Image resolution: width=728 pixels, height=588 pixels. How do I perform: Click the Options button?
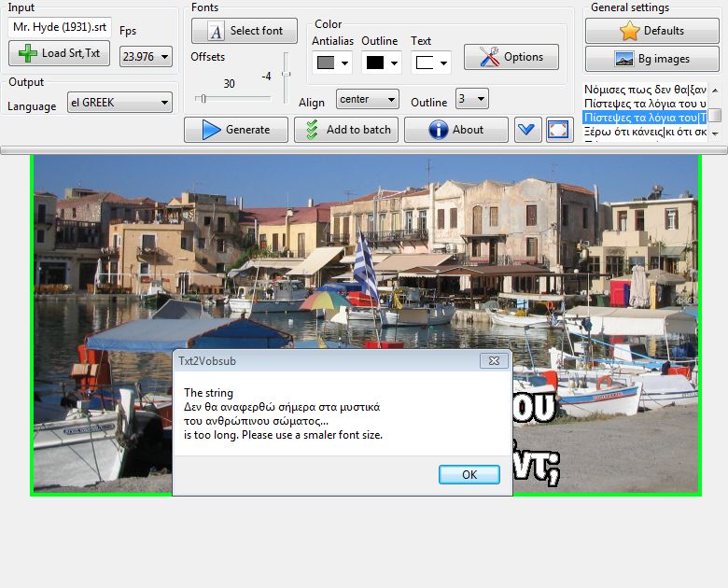click(511, 57)
